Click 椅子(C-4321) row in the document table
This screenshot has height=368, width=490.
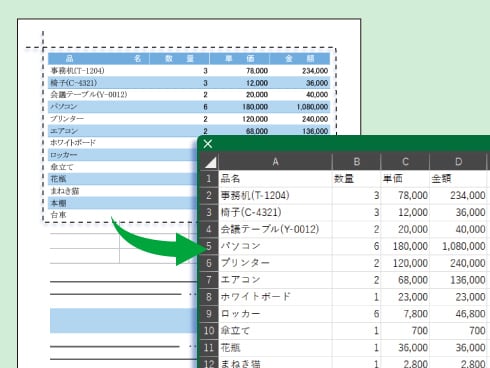click(189, 83)
